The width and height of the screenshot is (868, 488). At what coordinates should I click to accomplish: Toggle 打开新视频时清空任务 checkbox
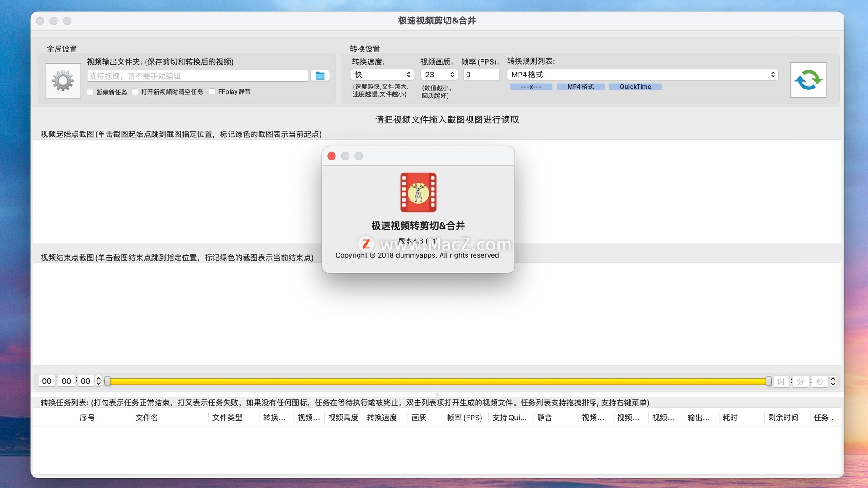(x=135, y=92)
